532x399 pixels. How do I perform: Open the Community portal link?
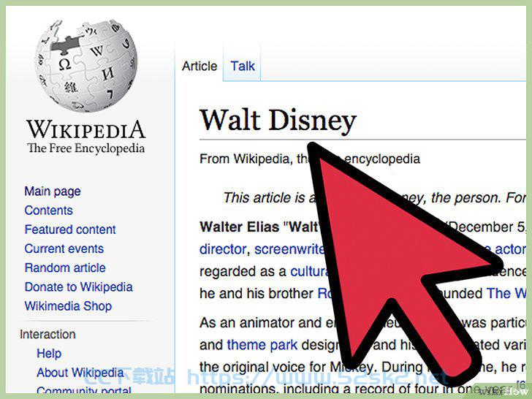[84, 390]
